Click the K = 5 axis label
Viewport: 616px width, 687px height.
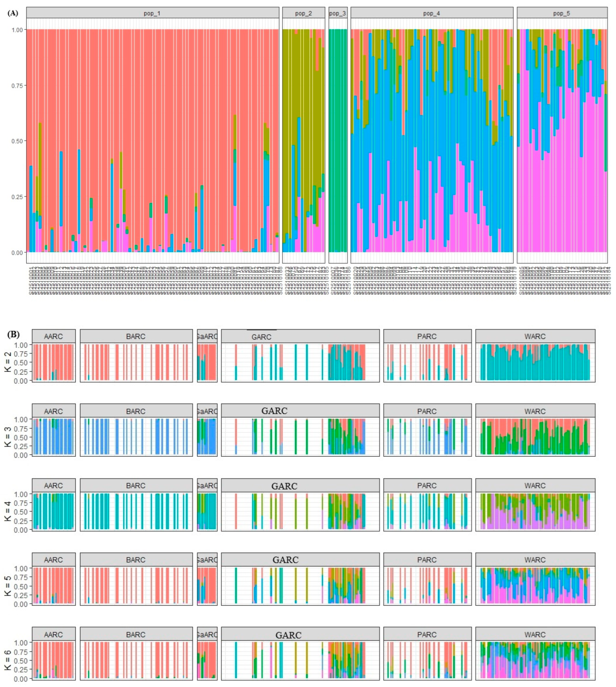8,586
